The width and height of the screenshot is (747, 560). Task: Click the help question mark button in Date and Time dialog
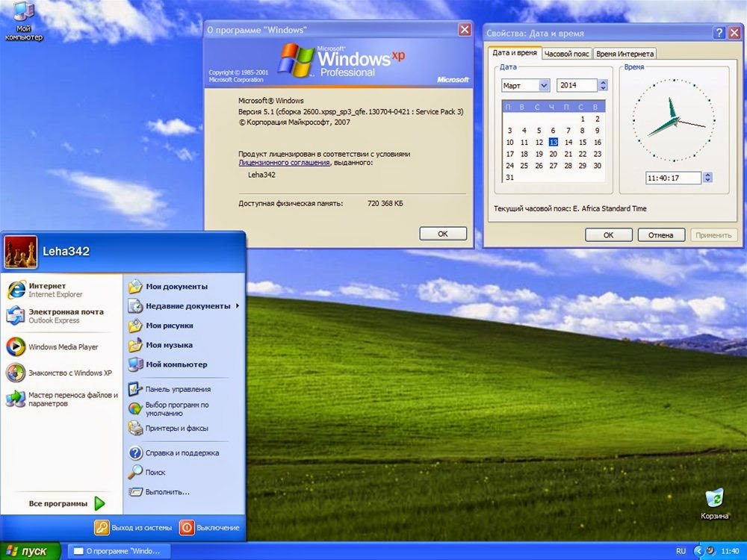(719, 33)
